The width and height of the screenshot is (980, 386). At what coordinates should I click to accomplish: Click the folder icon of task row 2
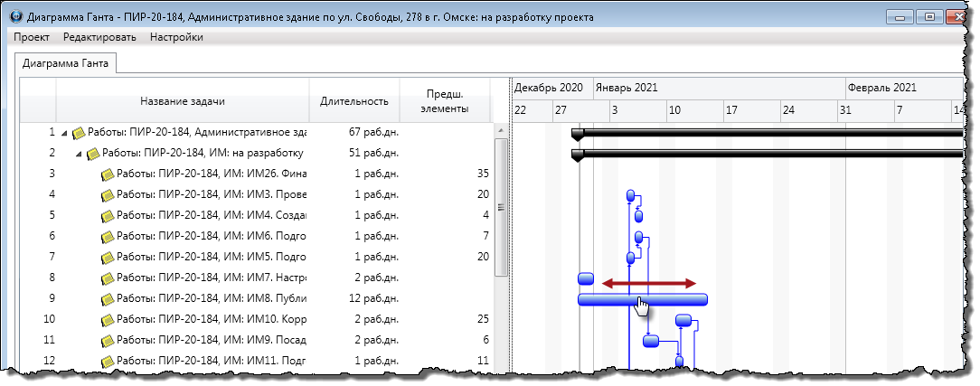coord(93,153)
